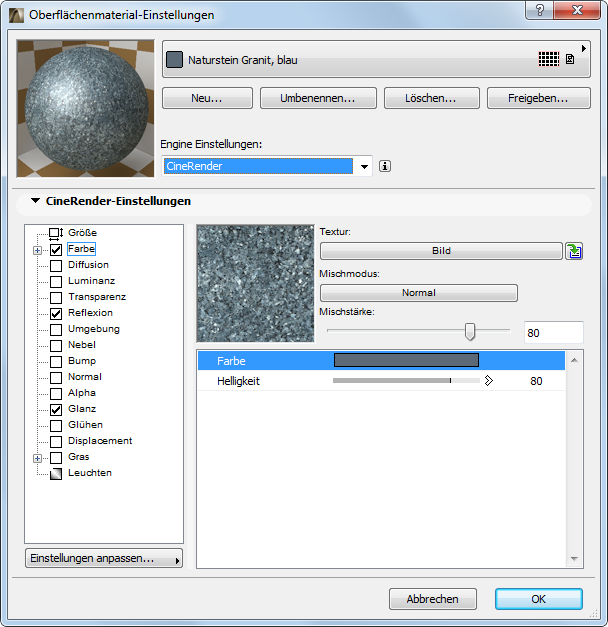This screenshot has width=608, height=627.
Task: Select the Farbe item in channel tree
Action: point(82,249)
